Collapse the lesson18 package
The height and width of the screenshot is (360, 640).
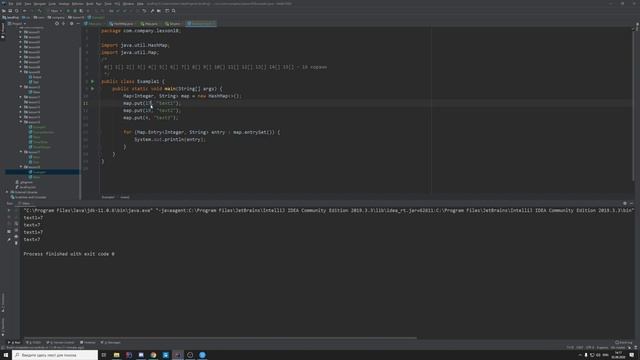pyautogui.click(x=21, y=167)
